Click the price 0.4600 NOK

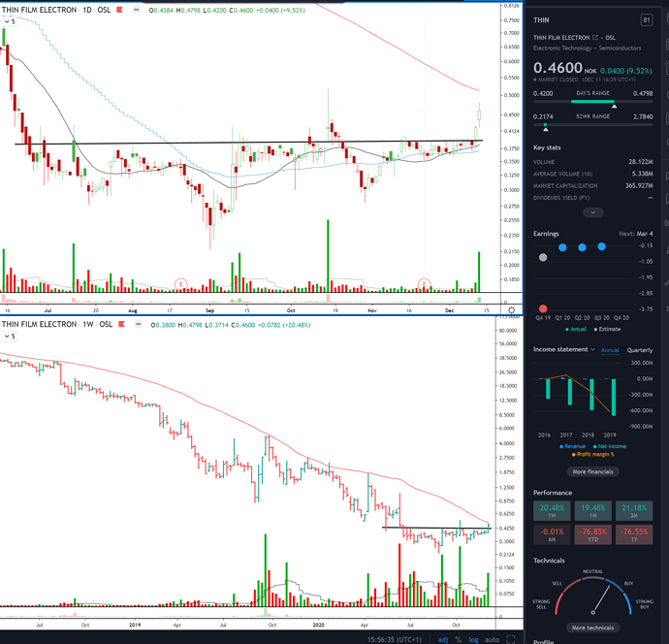click(565, 68)
